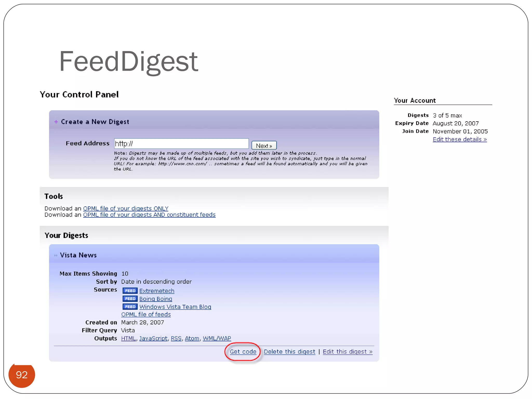Open the HTML output link

click(x=129, y=338)
